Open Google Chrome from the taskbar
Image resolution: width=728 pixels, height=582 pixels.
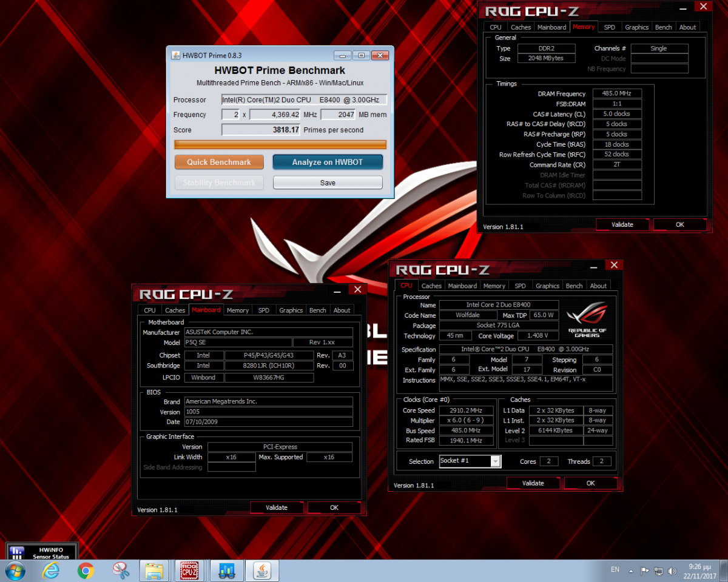(86, 570)
